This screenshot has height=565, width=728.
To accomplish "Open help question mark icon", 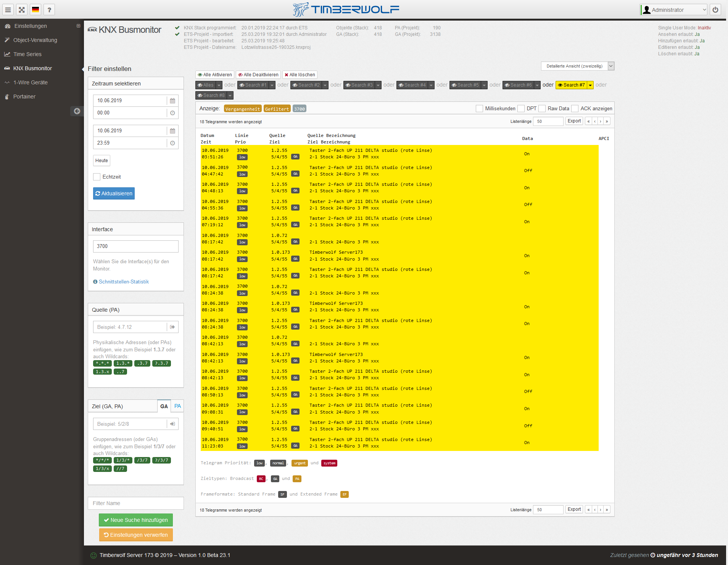I will point(49,10).
